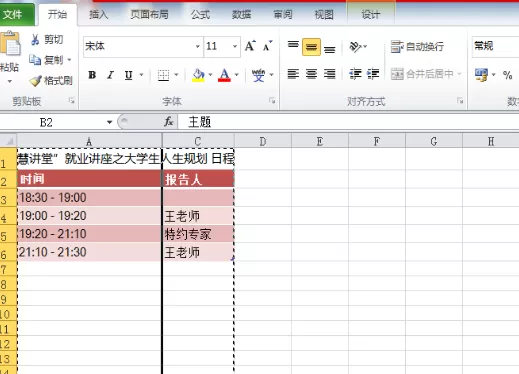Open font color dropdown arrow
The height and width of the screenshot is (374, 519).
pyautogui.click(x=237, y=75)
